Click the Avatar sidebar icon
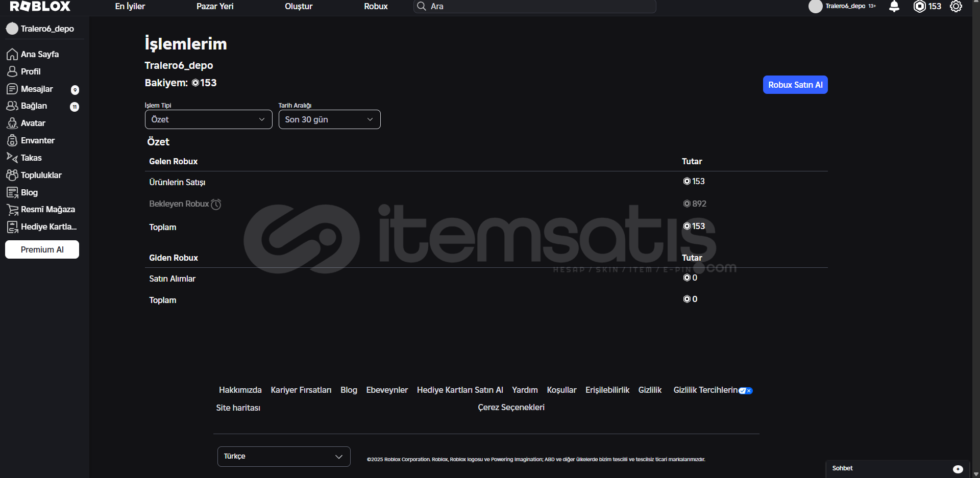The width and height of the screenshot is (980, 478). tap(12, 123)
